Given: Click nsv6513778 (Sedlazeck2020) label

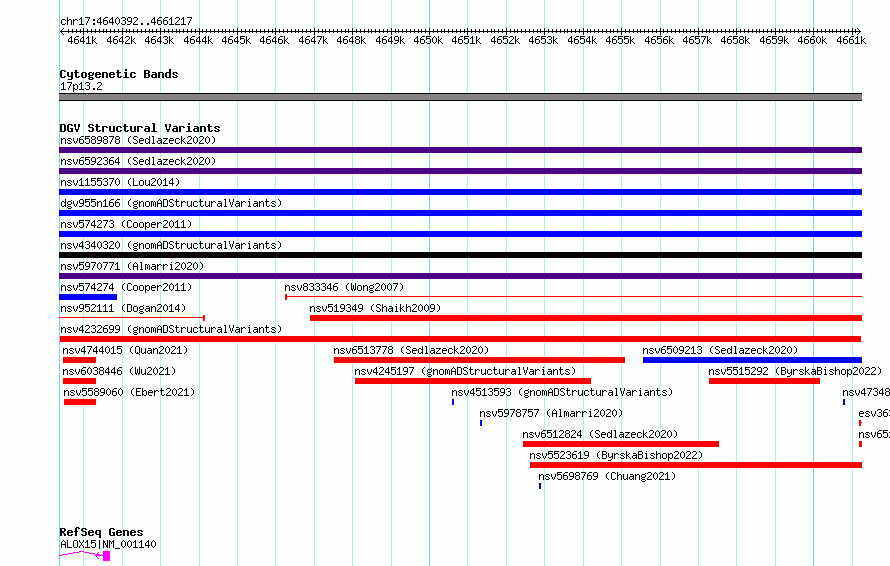Looking at the screenshot, I should (411, 350).
